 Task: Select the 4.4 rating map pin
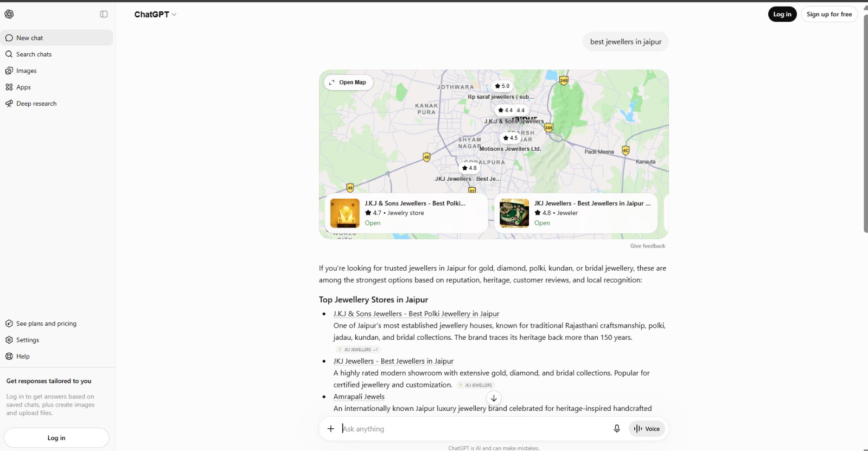pos(505,110)
